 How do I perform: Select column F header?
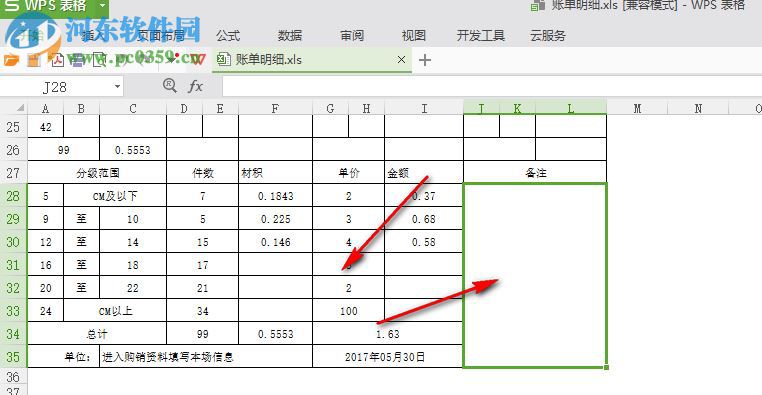(275, 108)
